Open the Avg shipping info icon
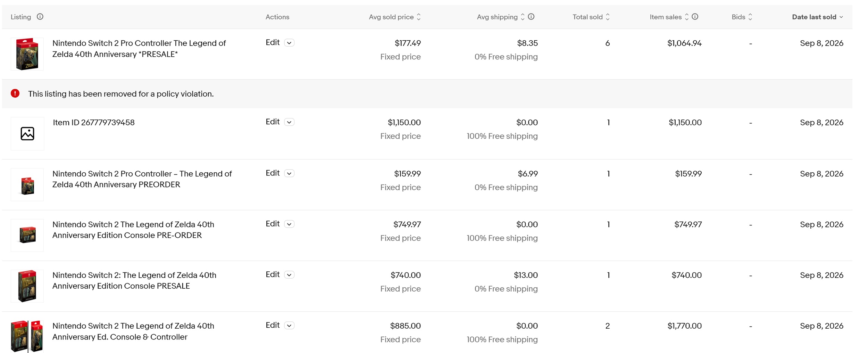868x353 pixels. pos(531,17)
